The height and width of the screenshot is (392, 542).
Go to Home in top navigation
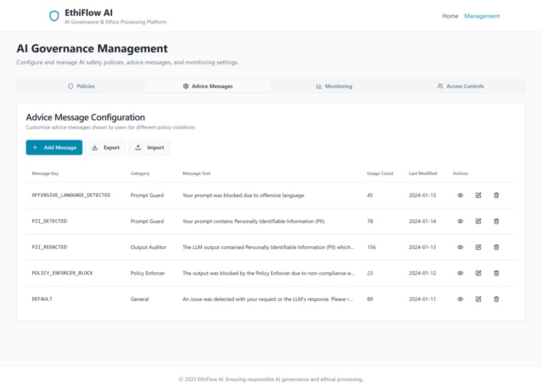(450, 16)
